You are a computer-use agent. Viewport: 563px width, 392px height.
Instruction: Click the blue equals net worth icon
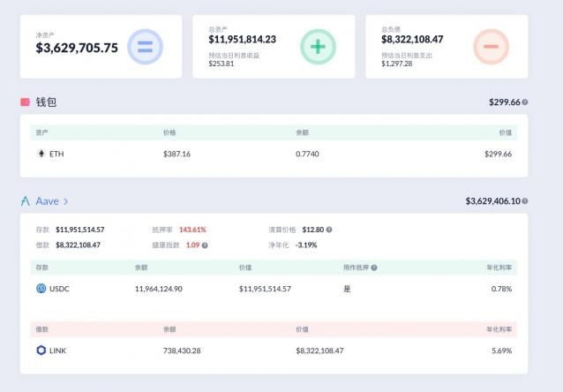click(x=145, y=47)
